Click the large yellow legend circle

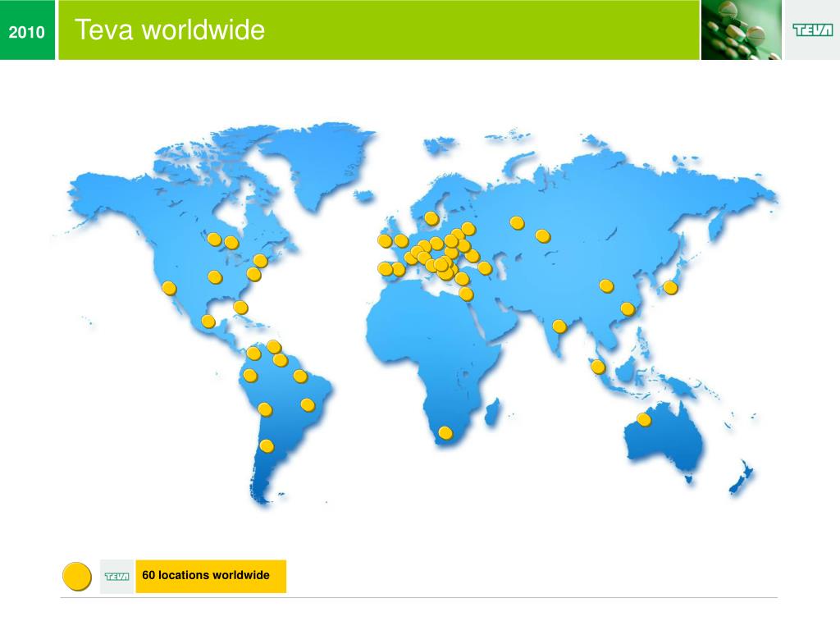point(77,577)
